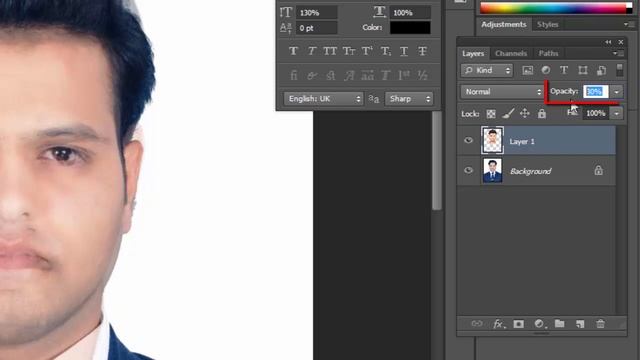Screen dimensions: 640x360
Task: Hide the Background layer eye
Action: pyautogui.click(x=468, y=171)
